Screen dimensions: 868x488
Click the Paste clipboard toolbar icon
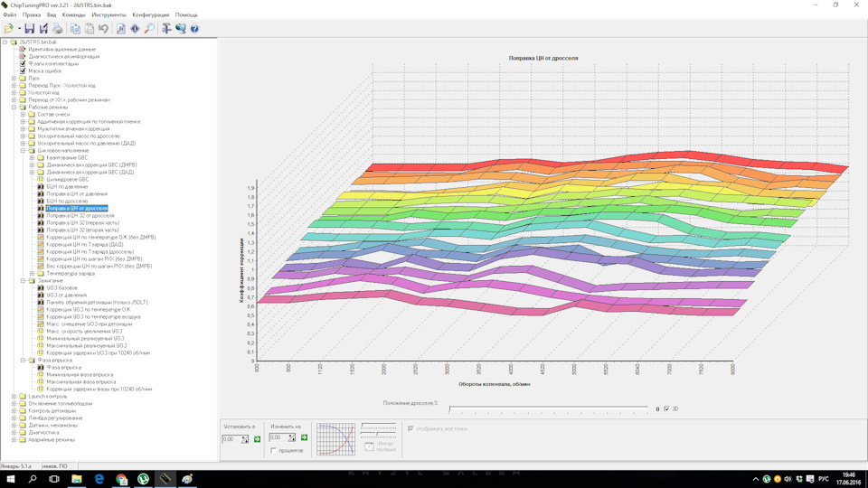coord(90,29)
